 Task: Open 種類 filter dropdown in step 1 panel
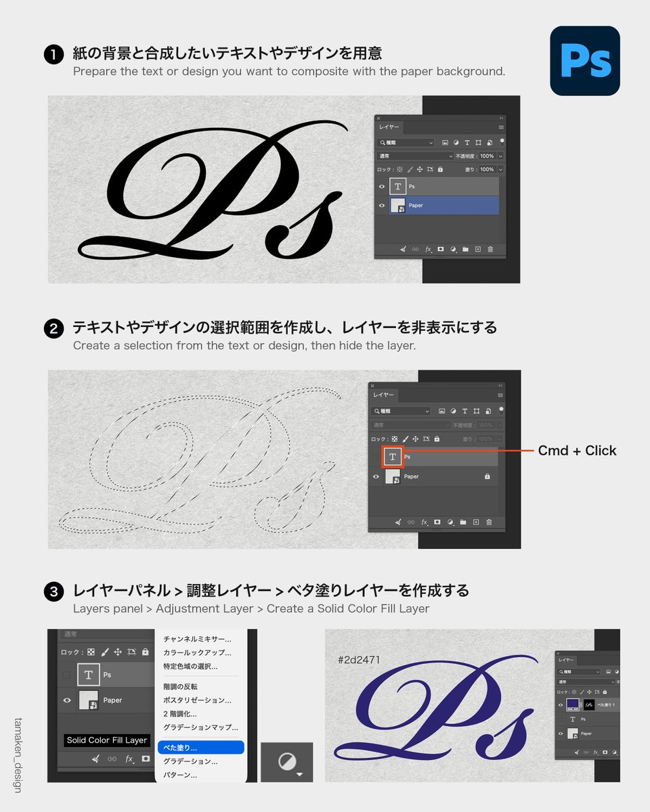(x=406, y=143)
